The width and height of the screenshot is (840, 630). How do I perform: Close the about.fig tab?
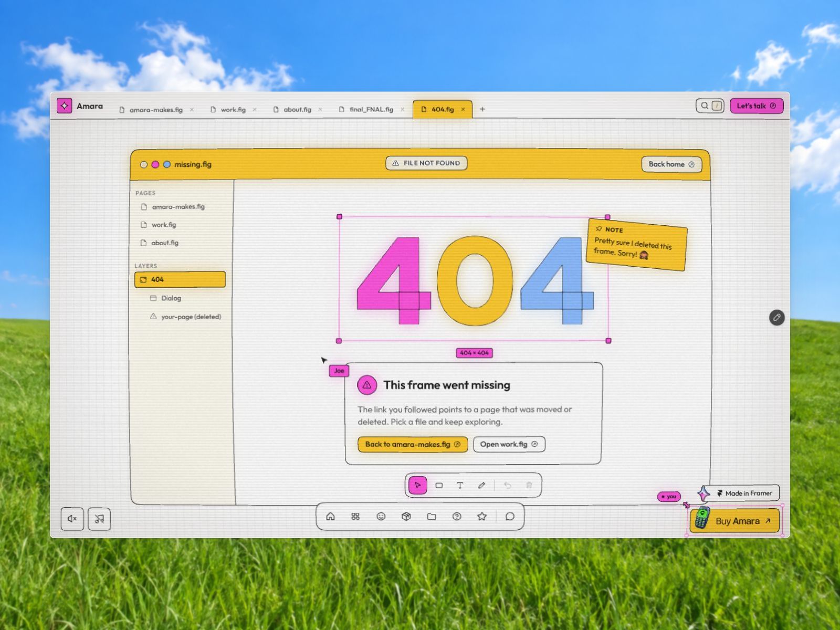coord(320,110)
